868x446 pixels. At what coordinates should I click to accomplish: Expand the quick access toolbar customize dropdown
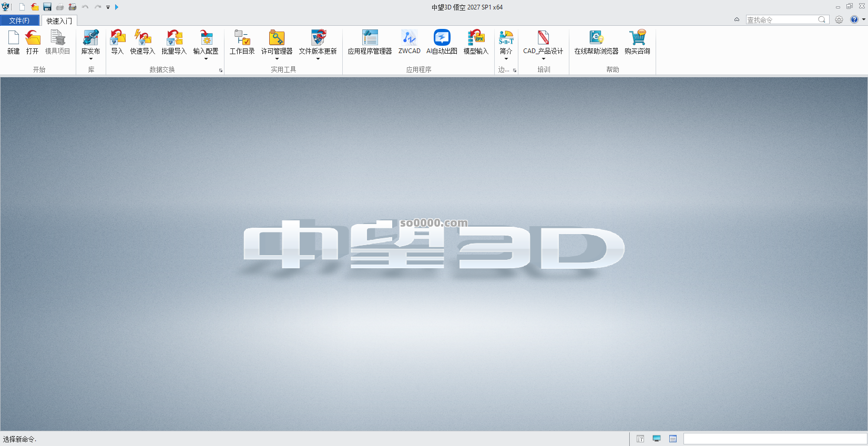(108, 7)
